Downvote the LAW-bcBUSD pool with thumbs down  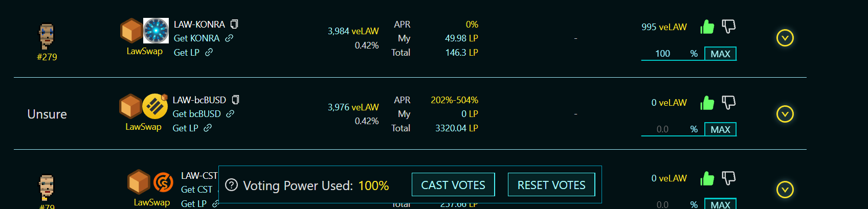tap(728, 103)
